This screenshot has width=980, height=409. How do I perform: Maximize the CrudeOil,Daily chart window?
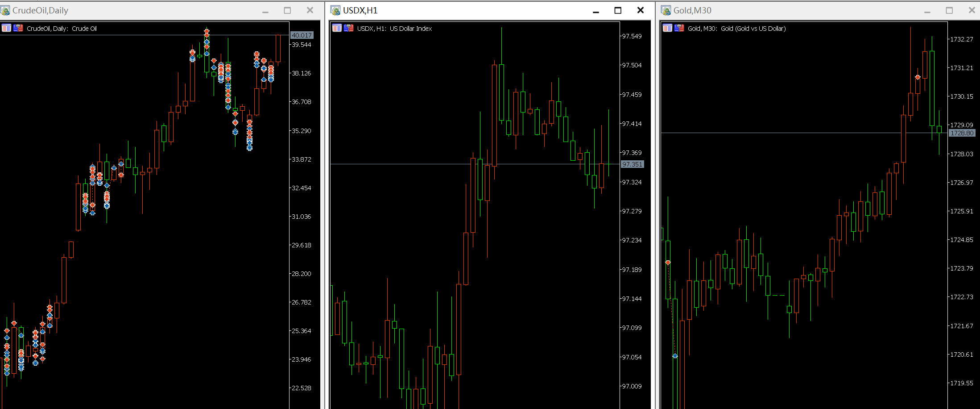(x=287, y=10)
